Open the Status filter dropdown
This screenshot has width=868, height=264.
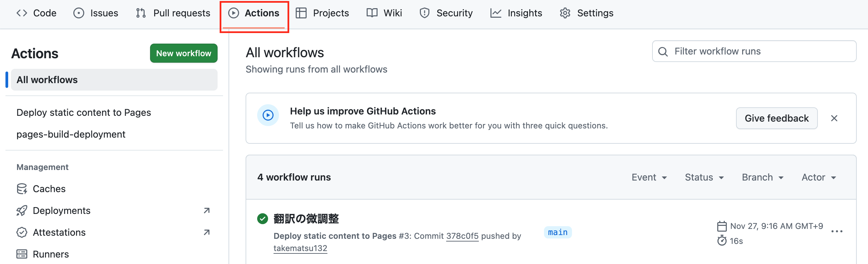pos(704,177)
